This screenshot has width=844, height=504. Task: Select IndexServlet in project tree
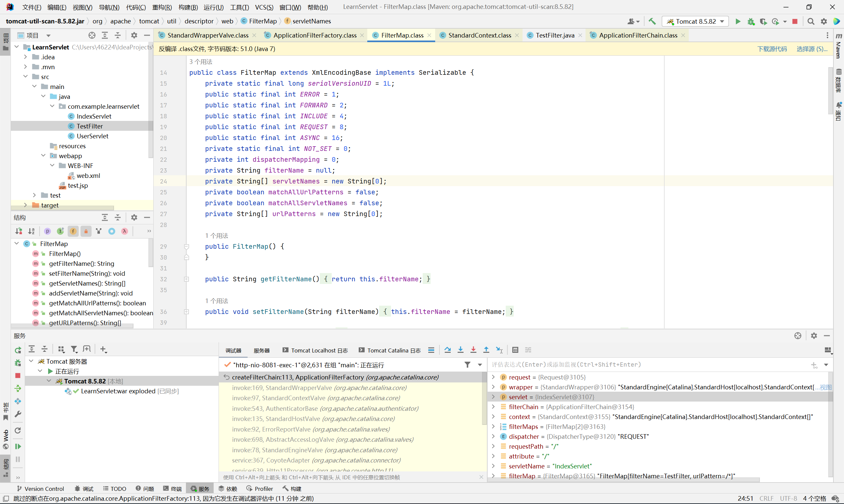click(94, 116)
